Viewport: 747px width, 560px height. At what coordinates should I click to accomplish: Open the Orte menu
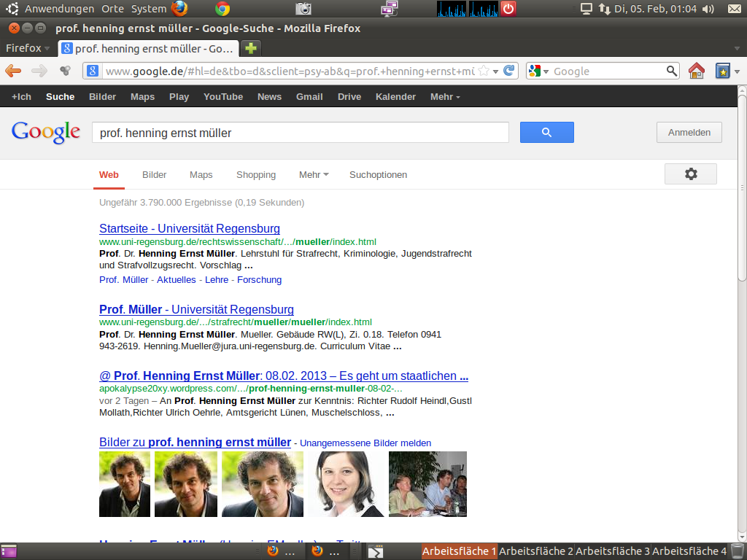tap(112, 9)
